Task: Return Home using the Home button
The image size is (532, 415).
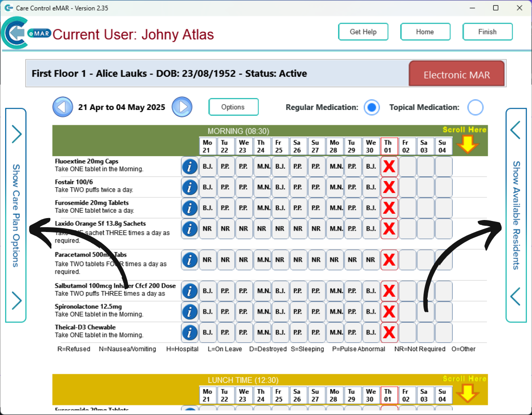Action: pyautogui.click(x=425, y=32)
